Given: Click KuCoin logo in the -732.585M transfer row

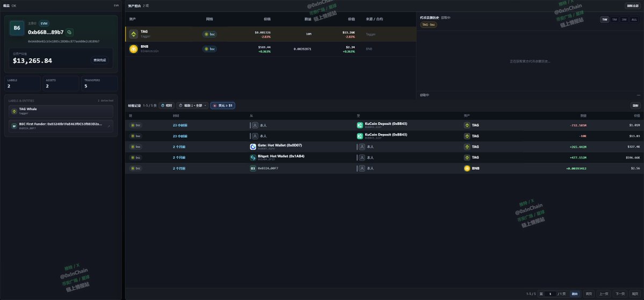Looking at the screenshot, I should (x=360, y=125).
